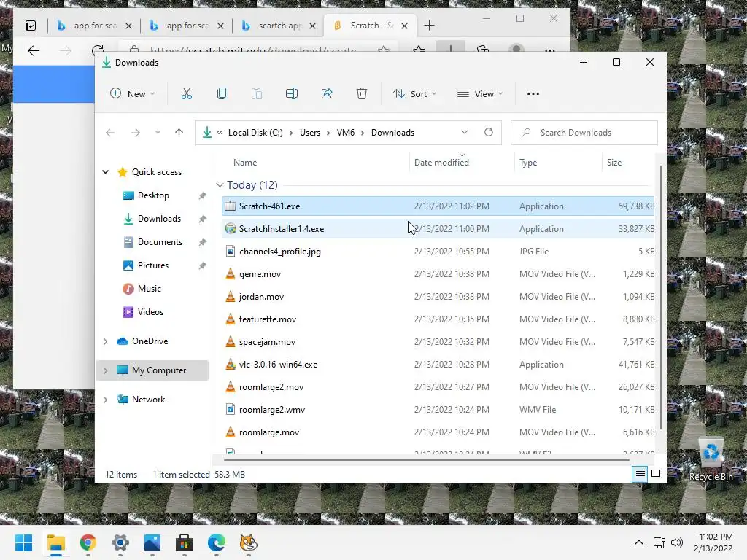Open File Explorer from the taskbar
The height and width of the screenshot is (560, 747).
point(55,542)
